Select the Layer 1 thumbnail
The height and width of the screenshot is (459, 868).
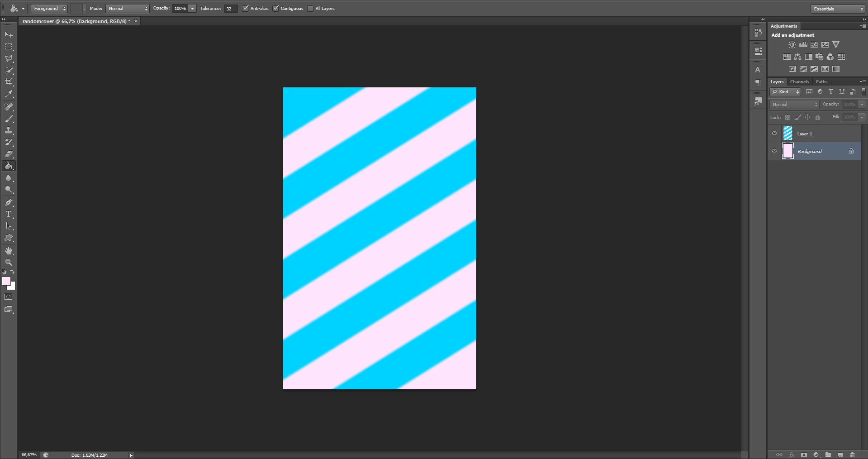point(788,133)
